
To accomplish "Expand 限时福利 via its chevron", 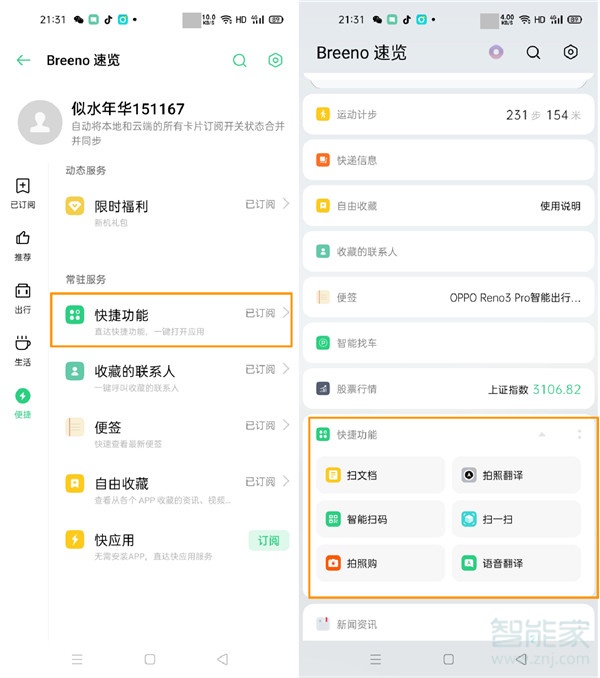I will pos(286,204).
